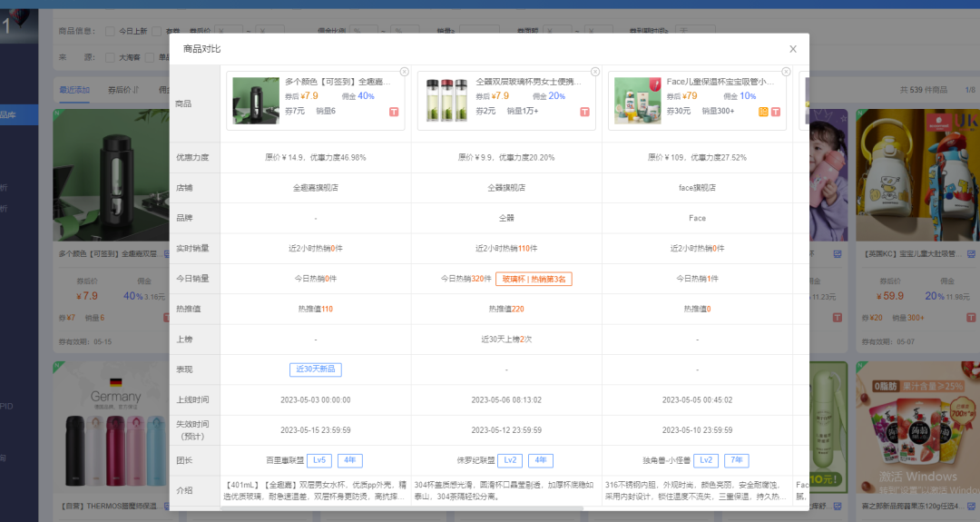This screenshot has height=522, width=980.
Task: Click the 品库 item in left sidebar
Action: coord(19,115)
